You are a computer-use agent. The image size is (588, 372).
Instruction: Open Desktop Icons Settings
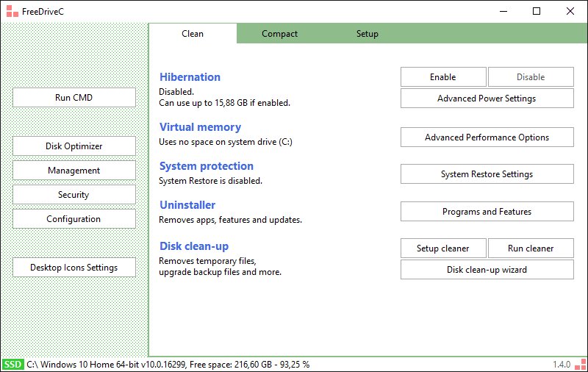pos(73,268)
